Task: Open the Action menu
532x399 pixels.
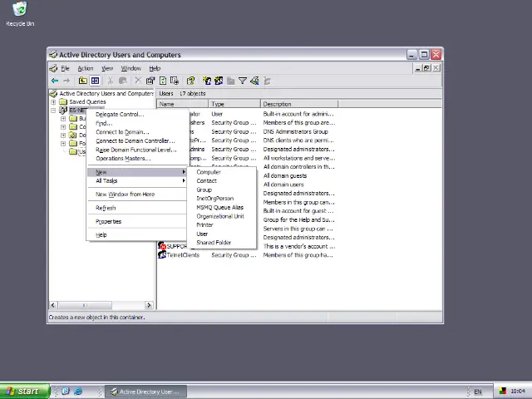Action: 86,68
